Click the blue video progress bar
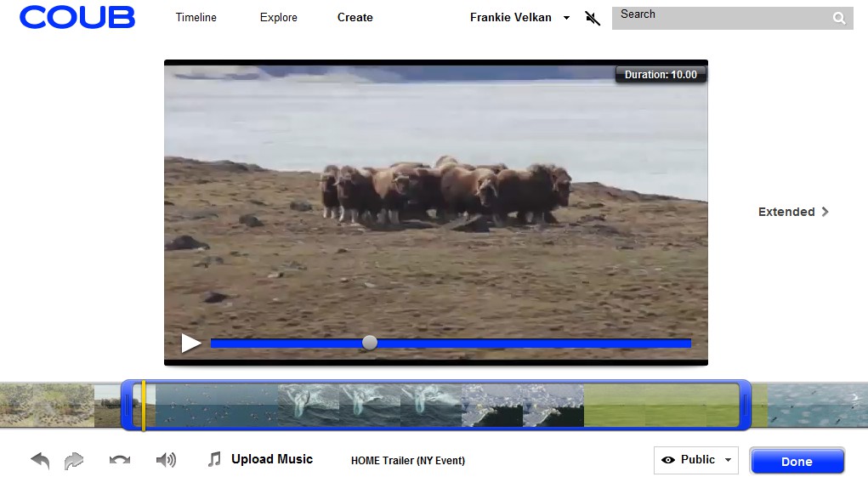This screenshot has width=868, height=494. 451,344
